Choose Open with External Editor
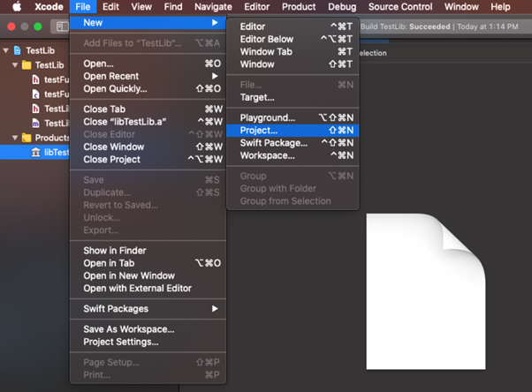 click(148, 288)
